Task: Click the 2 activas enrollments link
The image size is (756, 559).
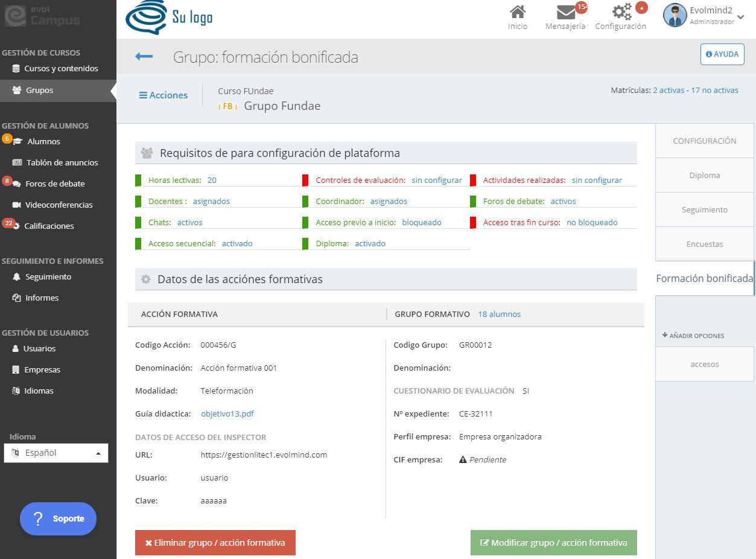Action: 669,90
